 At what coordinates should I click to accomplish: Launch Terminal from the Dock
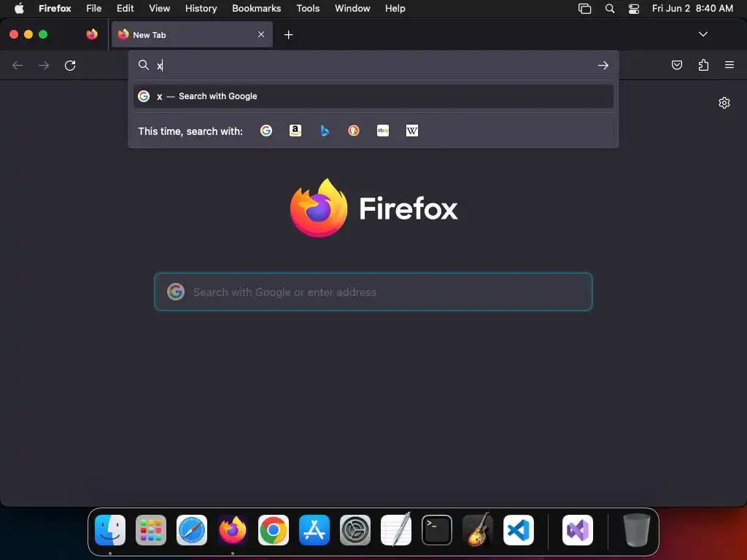[x=437, y=530]
